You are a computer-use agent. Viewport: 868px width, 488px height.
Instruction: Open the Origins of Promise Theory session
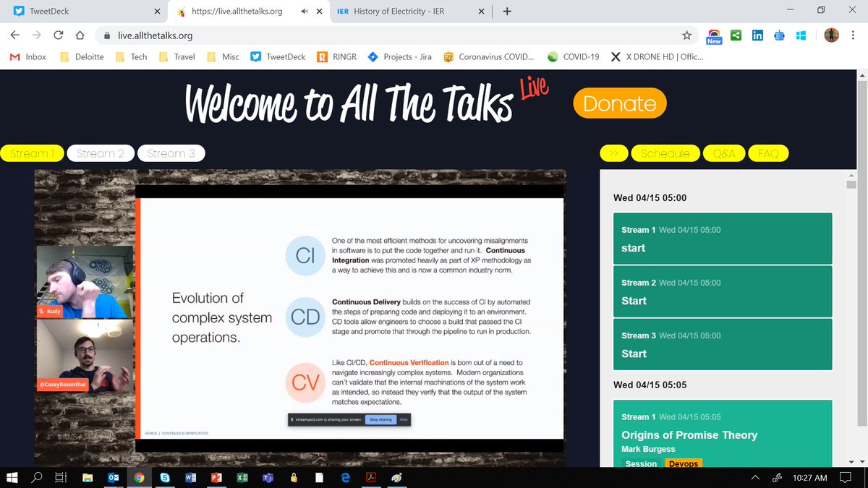(689, 435)
